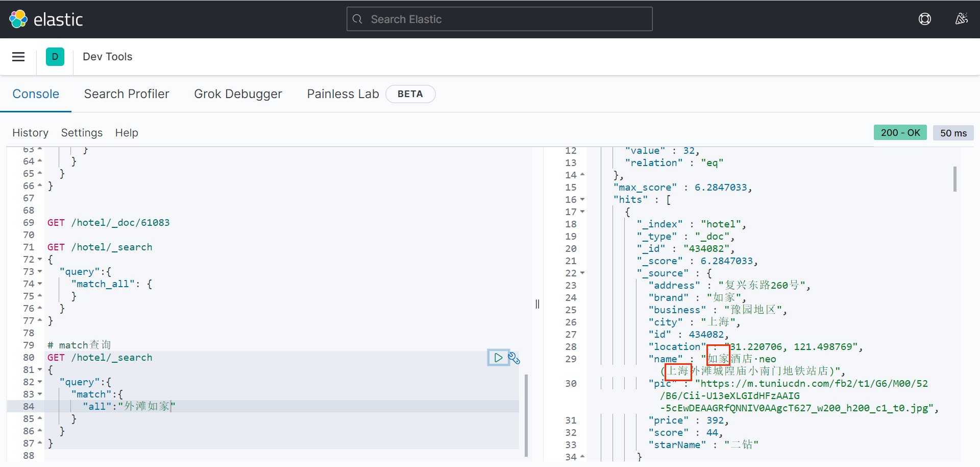Viewport: 980px width, 467px height.
Task: Click the fold marker at editor line 87
Action: pos(40,443)
